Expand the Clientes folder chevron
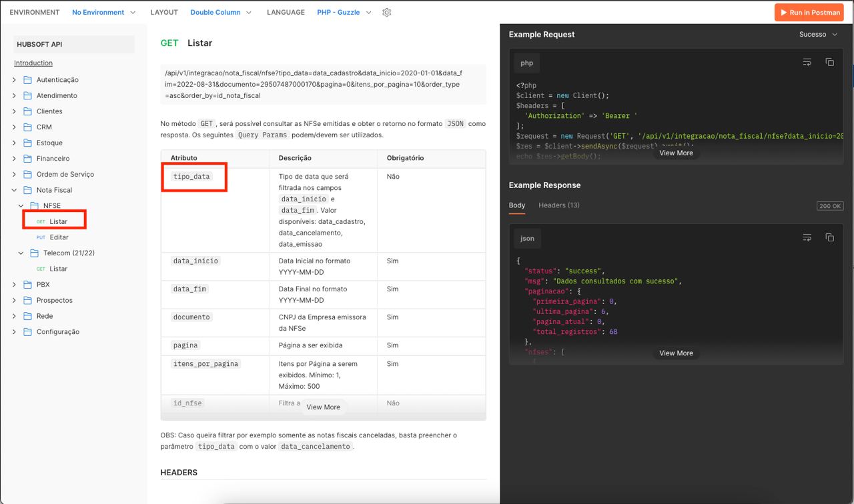854x504 pixels. (x=14, y=111)
